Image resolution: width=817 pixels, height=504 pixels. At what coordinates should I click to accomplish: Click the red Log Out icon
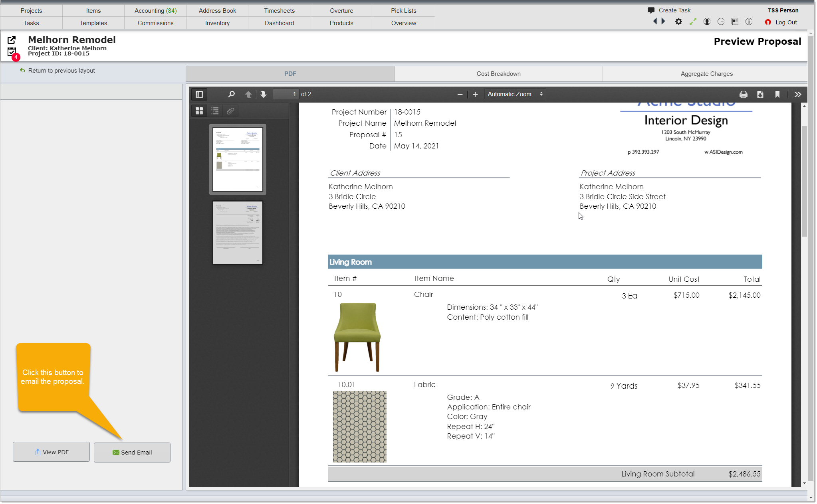767,22
